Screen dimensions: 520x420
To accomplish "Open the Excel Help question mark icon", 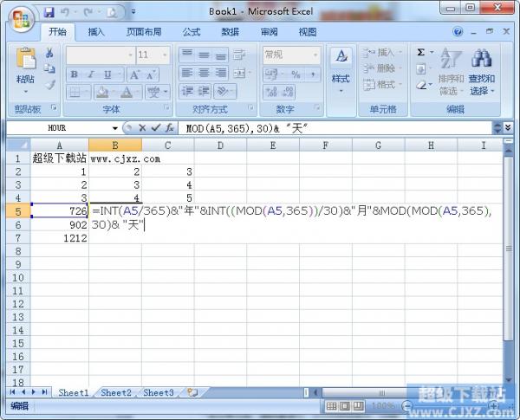I will (458, 32).
